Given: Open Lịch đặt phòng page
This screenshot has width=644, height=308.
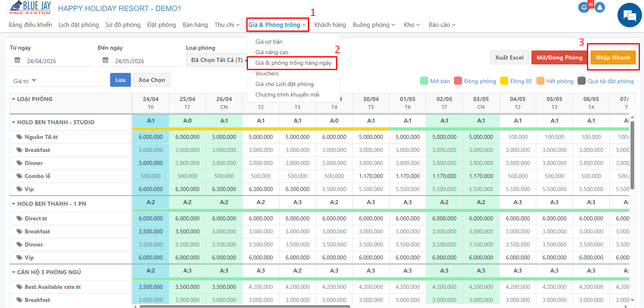Looking at the screenshot, I should (x=79, y=25).
